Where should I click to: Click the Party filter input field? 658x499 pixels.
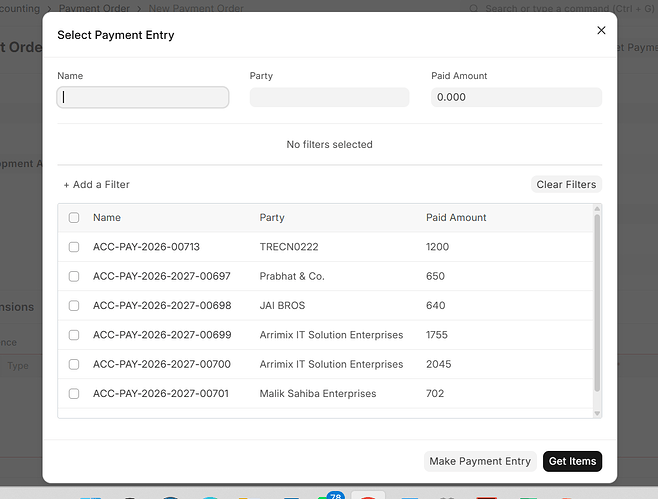pyautogui.click(x=329, y=97)
